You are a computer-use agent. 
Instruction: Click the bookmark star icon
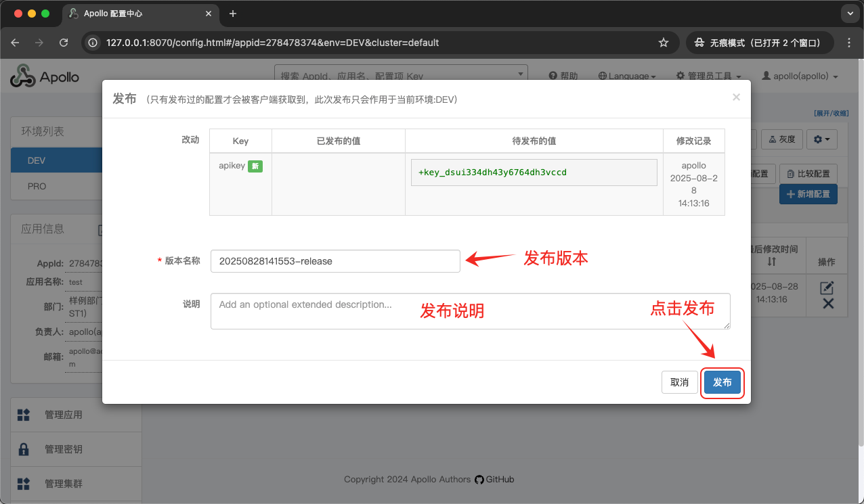664,43
